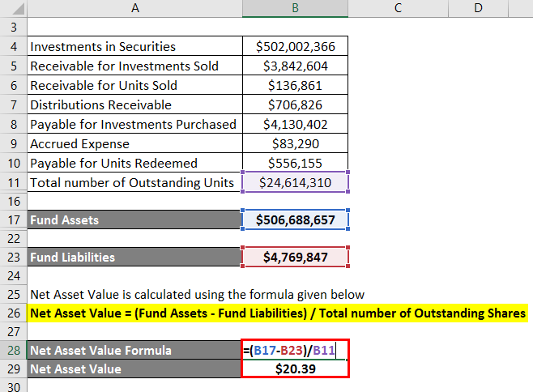Select row 26 header
This screenshot has width=533, height=392.
click(14, 313)
